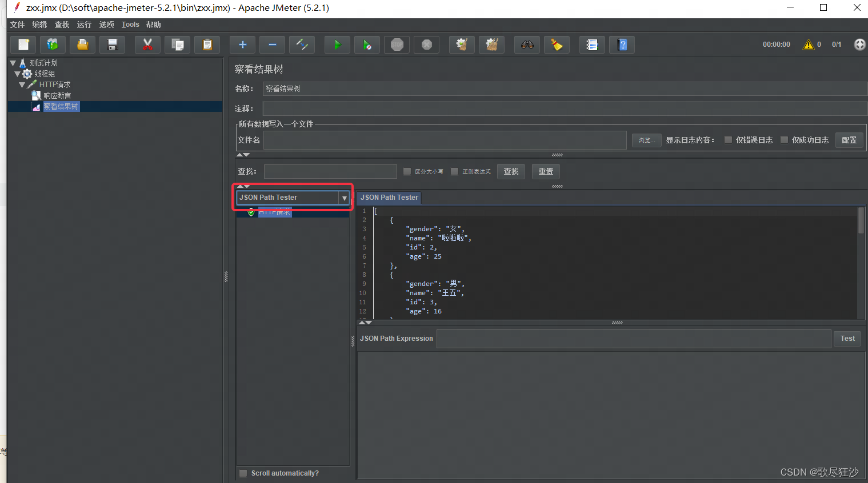
Task: Open the 选项 menu
Action: (106, 25)
